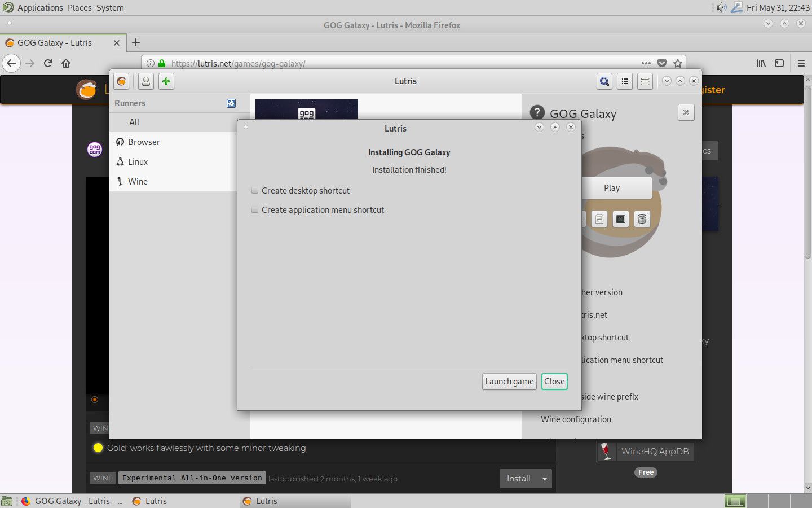This screenshot has width=812, height=508.
Task: Open the Lutris hamburger menu icon
Action: pyautogui.click(x=645, y=81)
